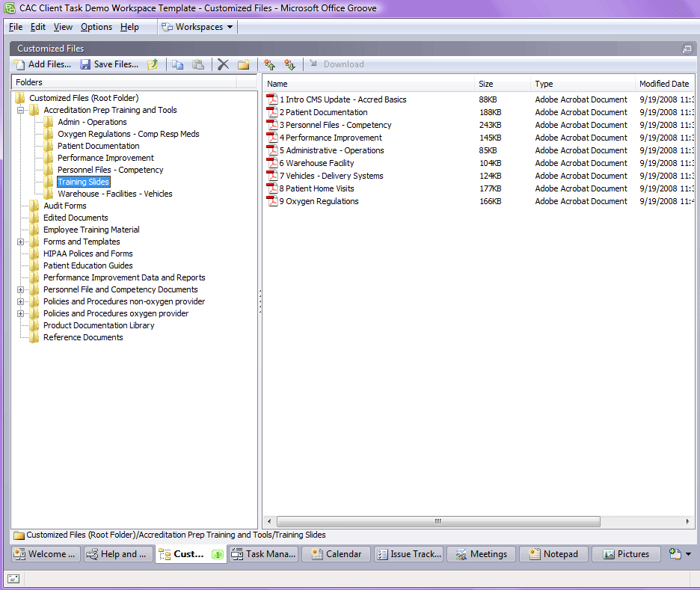This screenshot has width=700, height=590.
Task: Click Add Files toolbar button
Action: pos(43,64)
